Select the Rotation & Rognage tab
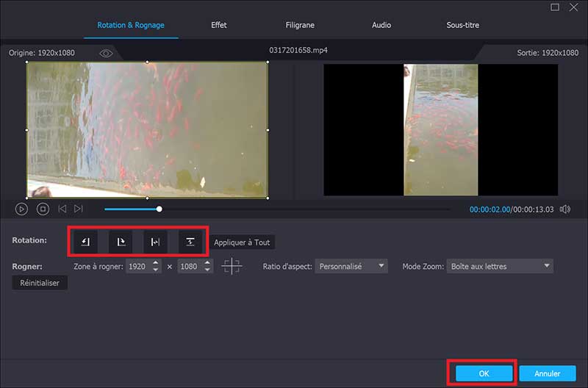The width and height of the screenshot is (588, 388). coord(131,25)
